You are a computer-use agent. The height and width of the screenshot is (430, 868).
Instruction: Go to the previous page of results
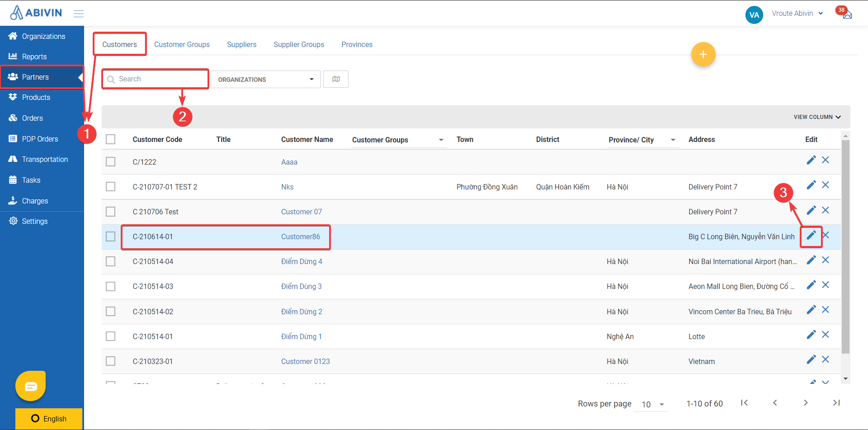(x=775, y=403)
